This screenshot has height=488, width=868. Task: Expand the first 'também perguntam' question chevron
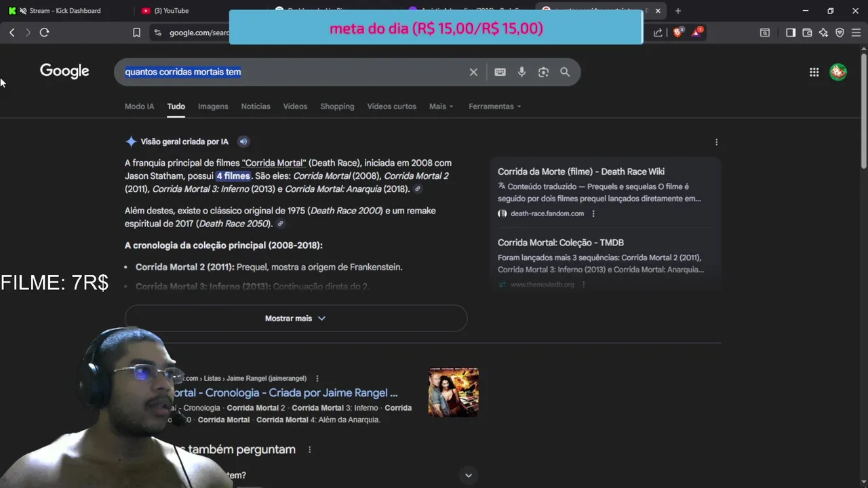point(468,475)
